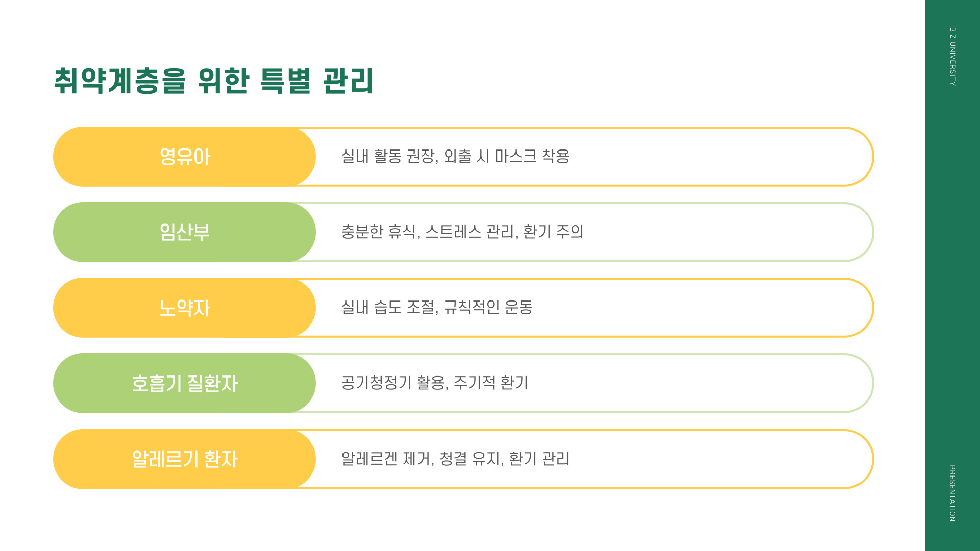Image resolution: width=980 pixels, height=551 pixels.
Task: Select the yellow 영유아 label pill
Action: coord(184,157)
